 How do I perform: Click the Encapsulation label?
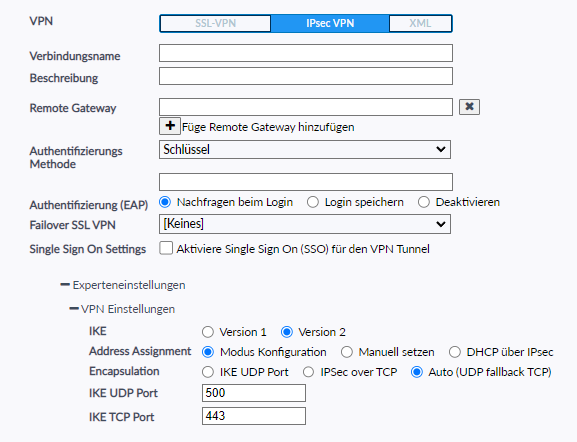[x=124, y=371]
